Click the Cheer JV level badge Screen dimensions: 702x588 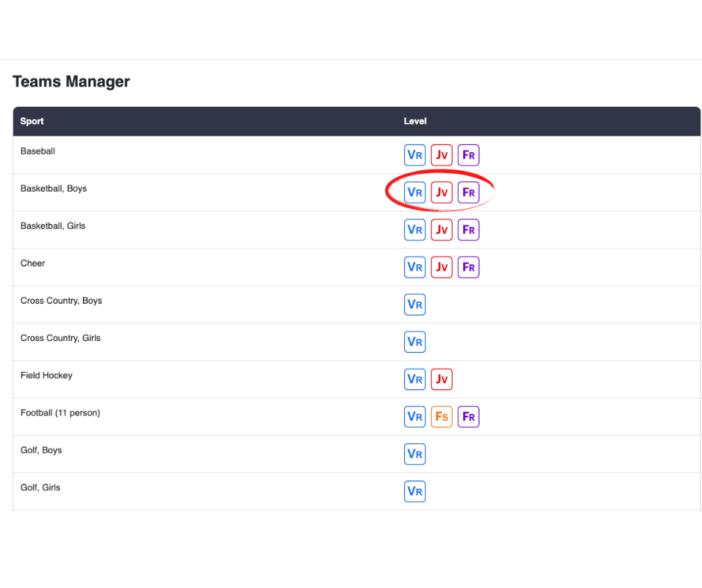tap(441, 267)
